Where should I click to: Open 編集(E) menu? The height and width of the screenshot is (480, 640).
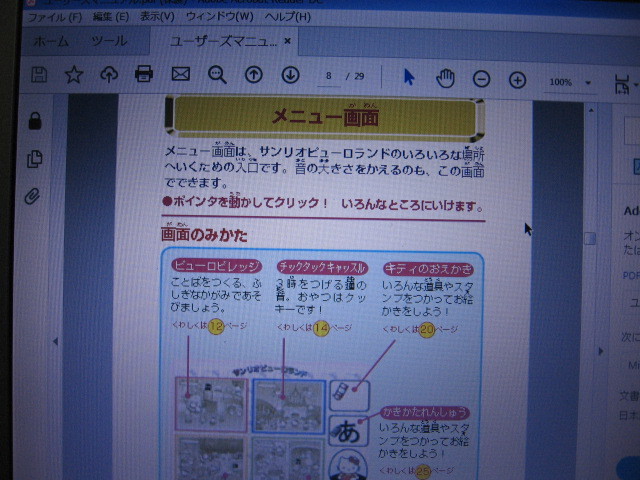point(111,17)
